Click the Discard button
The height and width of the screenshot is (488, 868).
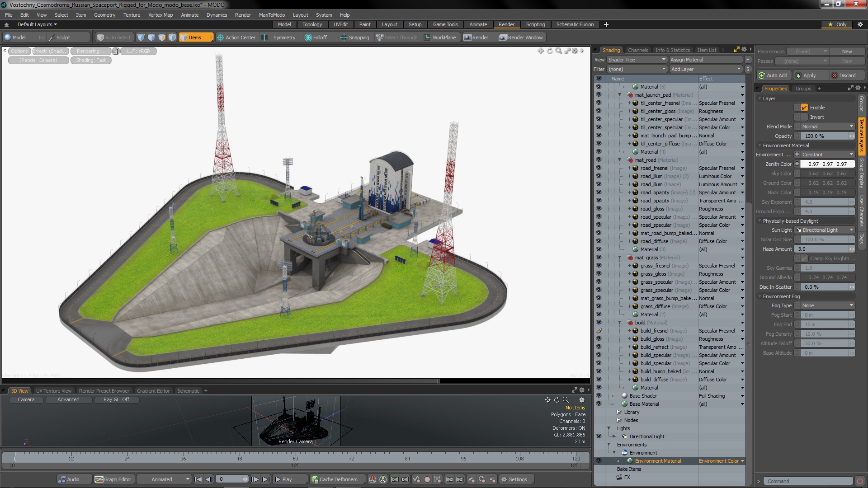tap(847, 75)
